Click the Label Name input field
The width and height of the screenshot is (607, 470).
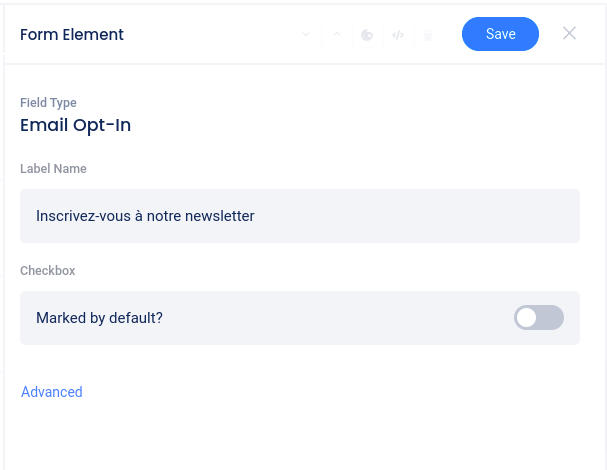click(300, 216)
